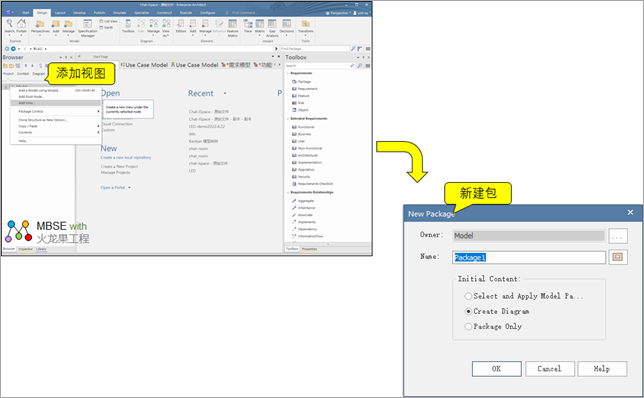Viewport: 644px width, 398px height.
Task: Switch to the Layout ribbon tab
Action: tap(60, 13)
